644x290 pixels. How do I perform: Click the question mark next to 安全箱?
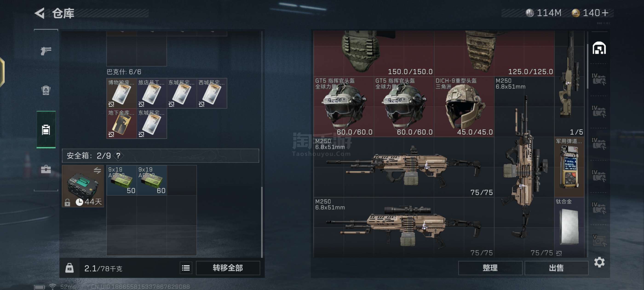coord(118,156)
